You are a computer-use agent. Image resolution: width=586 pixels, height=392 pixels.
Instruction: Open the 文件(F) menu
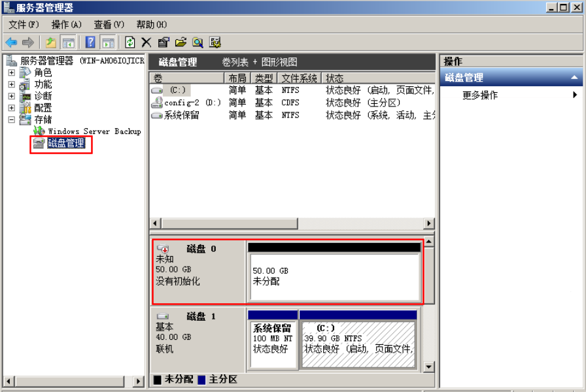[x=24, y=24]
